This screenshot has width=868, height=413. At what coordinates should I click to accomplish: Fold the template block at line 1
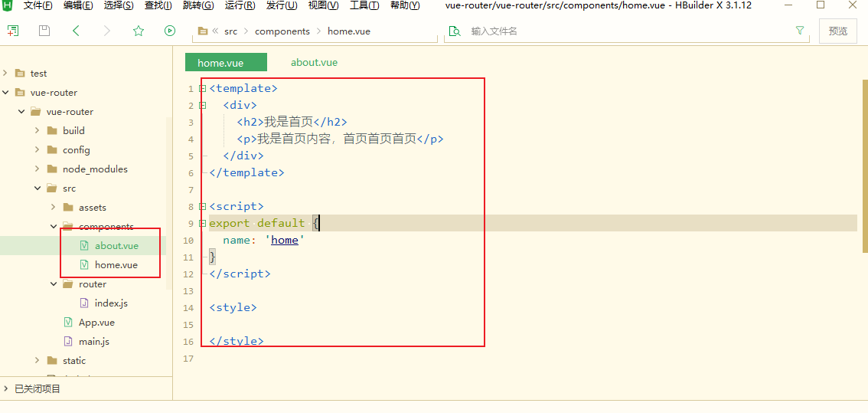click(x=203, y=88)
